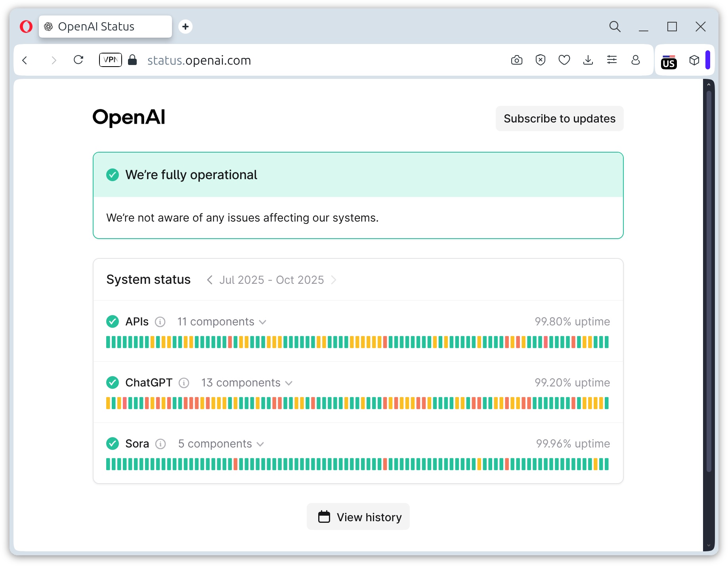Open Opera's snapshot camera tool
The width and height of the screenshot is (728, 566).
tap(516, 60)
